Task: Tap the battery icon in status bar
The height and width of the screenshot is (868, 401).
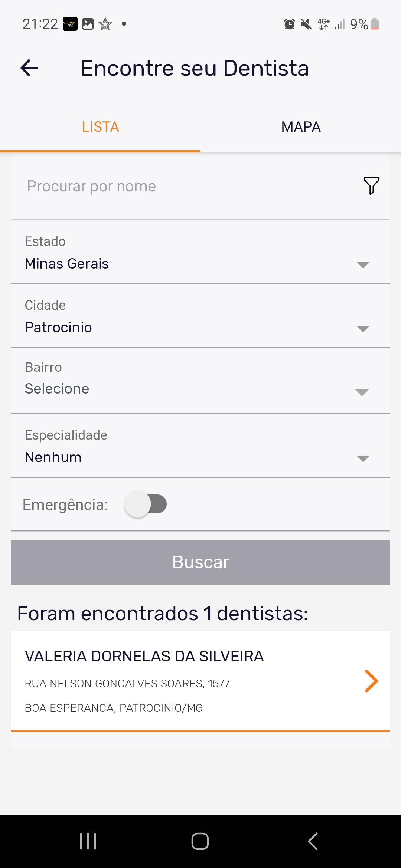Action: click(375, 24)
